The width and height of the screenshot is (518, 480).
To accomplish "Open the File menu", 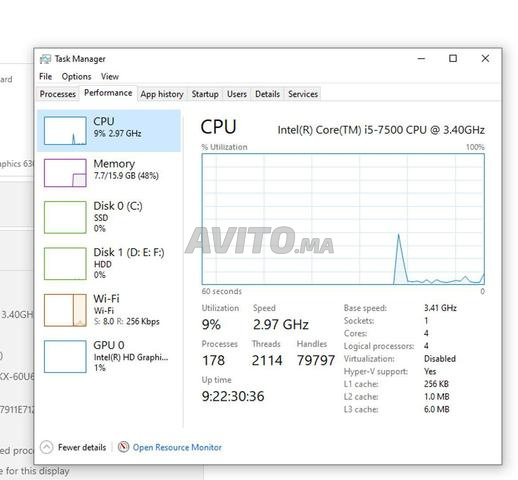I will (46, 77).
